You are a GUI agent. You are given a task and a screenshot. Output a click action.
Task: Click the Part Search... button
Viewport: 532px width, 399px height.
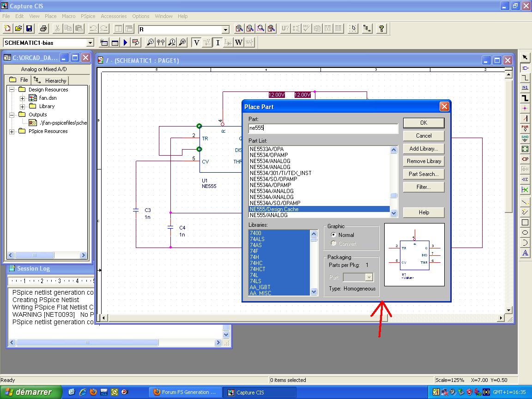coord(423,174)
